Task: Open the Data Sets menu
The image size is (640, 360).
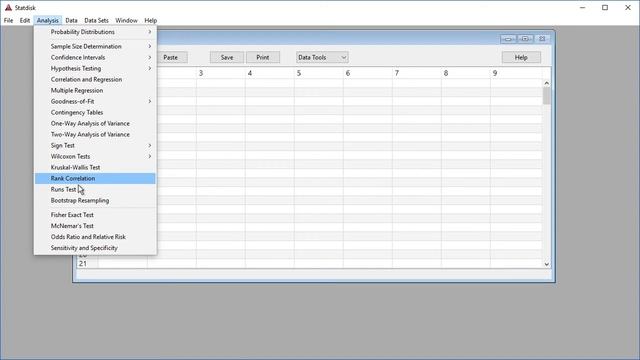Action: [96, 20]
